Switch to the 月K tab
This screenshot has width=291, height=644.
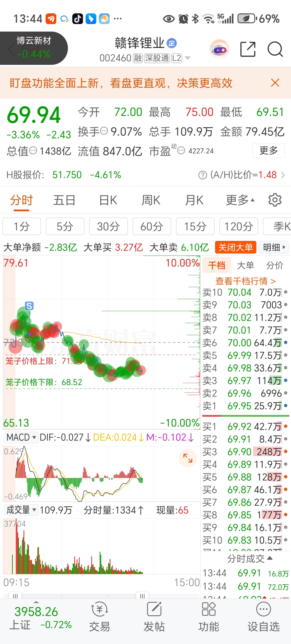pyautogui.click(x=194, y=200)
